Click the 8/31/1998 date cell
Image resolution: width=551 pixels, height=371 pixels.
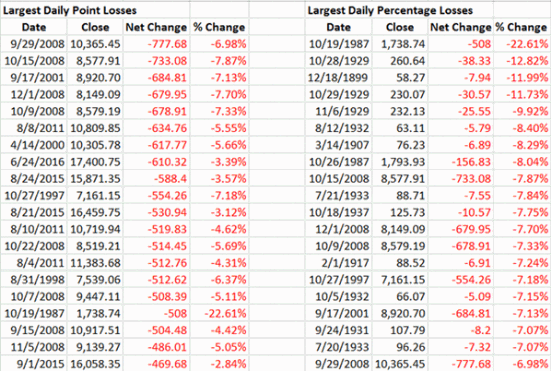coord(34,280)
